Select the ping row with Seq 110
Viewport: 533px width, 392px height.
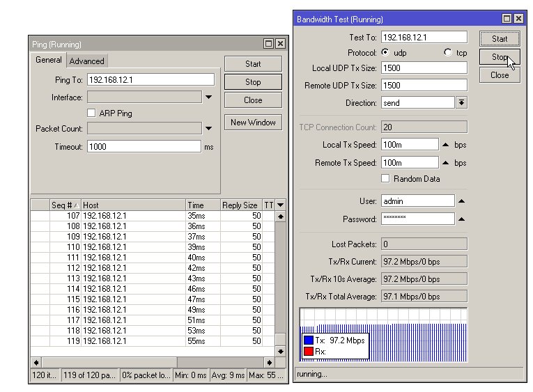(x=153, y=247)
